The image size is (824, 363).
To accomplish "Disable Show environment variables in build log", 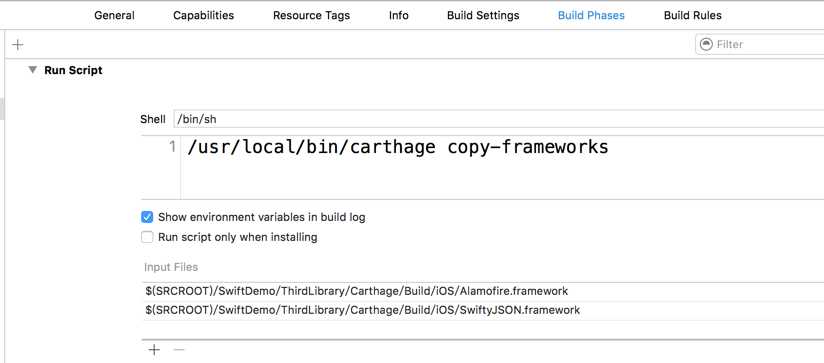I will coord(147,217).
